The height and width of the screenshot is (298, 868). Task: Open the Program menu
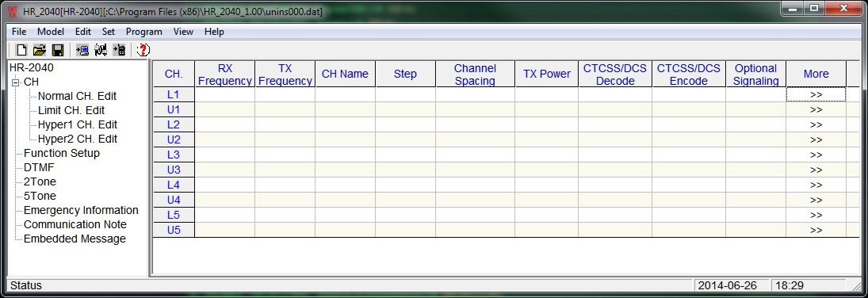pyautogui.click(x=144, y=32)
